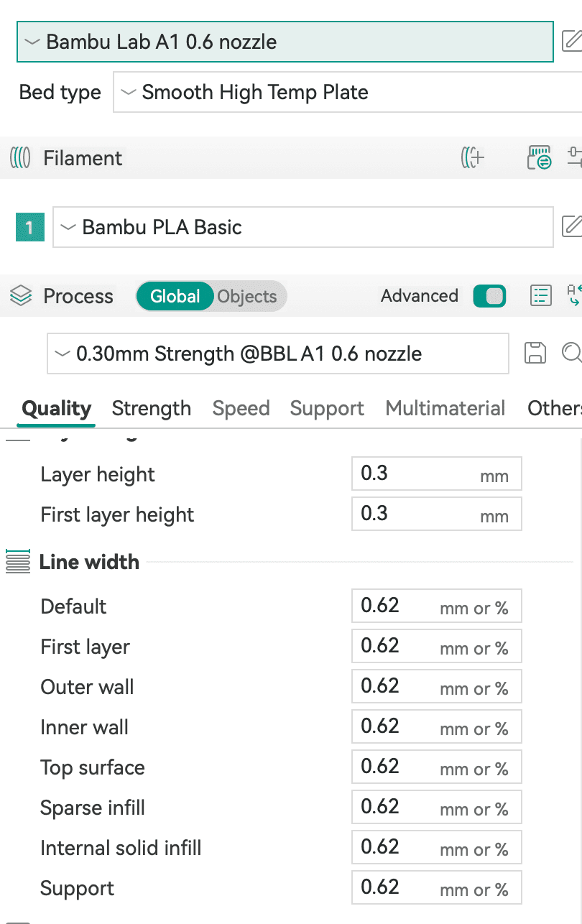Screen dimensions: 582x924
Task: Click the Line width section heading
Action: tap(89, 562)
